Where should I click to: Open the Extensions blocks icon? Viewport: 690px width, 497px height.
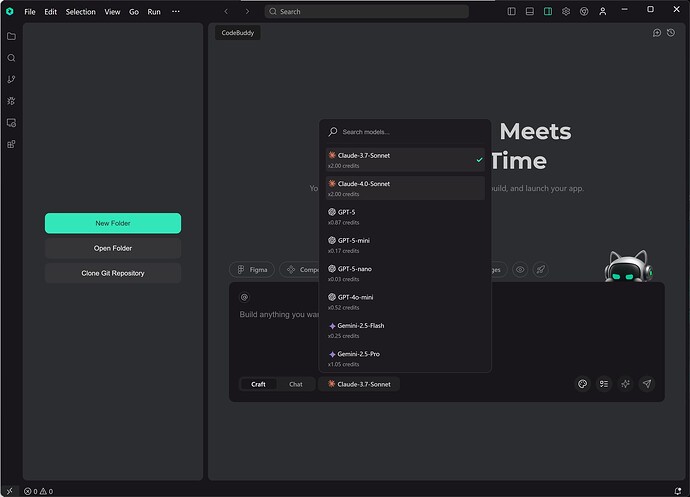11,144
